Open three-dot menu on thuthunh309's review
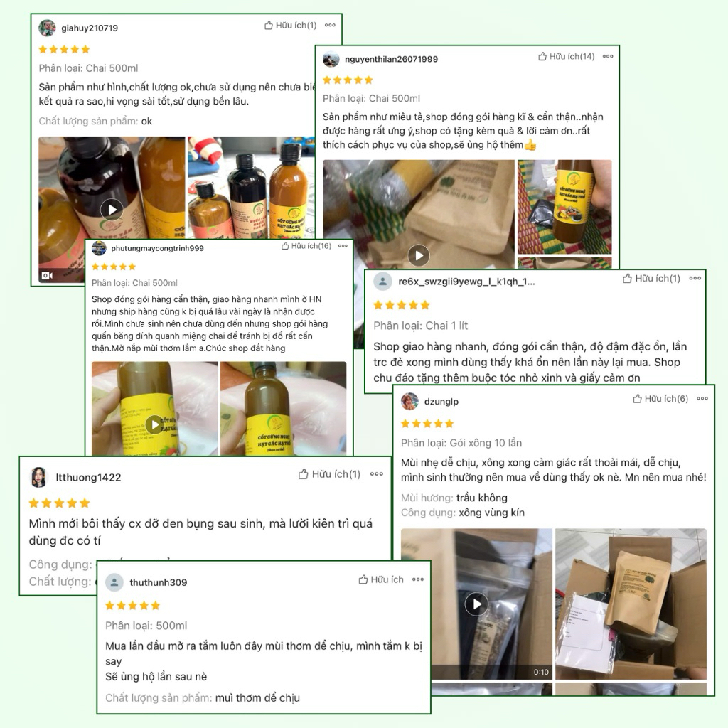Viewport: 728px width, 728px height. [418, 579]
